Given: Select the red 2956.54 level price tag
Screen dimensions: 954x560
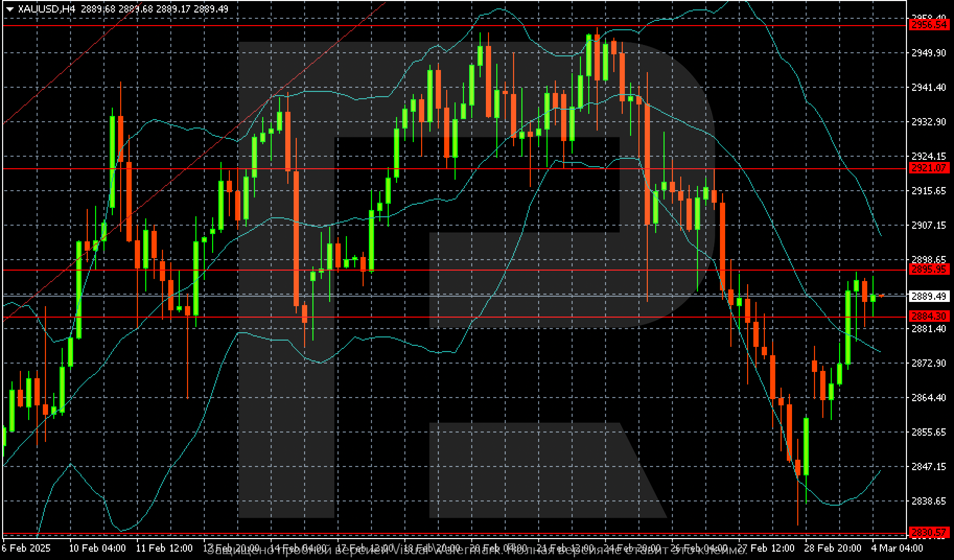Looking at the screenshot, I should tap(928, 25).
